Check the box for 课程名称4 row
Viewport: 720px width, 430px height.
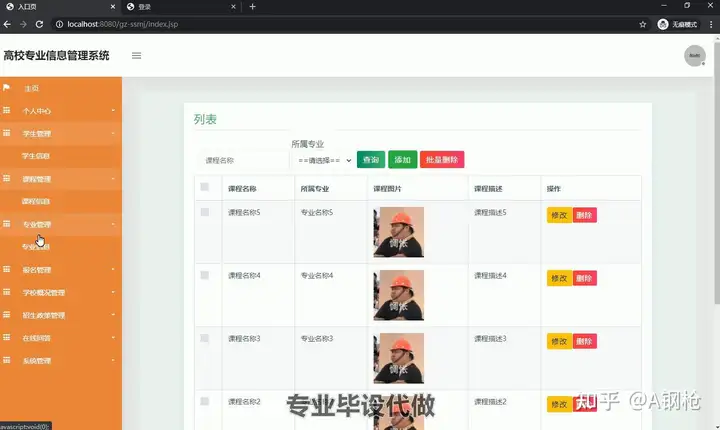point(204,275)
